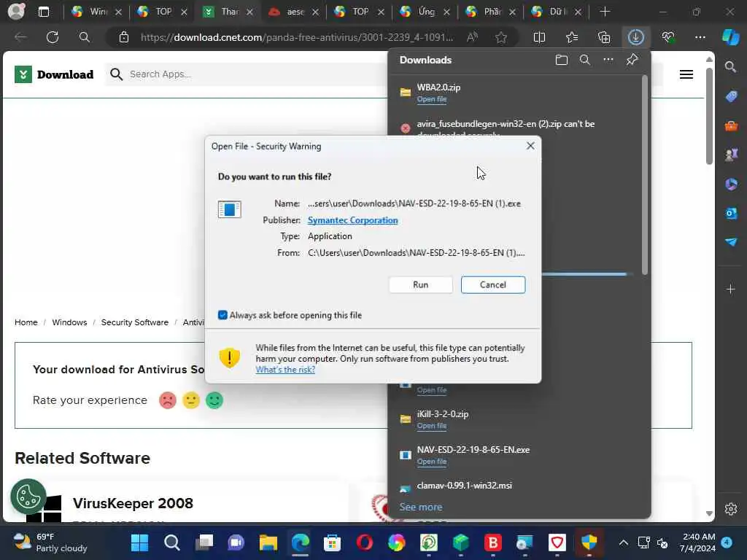Viewport: 747px width, 560px height.
Task: Open a new browser tab
Action: click(x=605, y=12)
